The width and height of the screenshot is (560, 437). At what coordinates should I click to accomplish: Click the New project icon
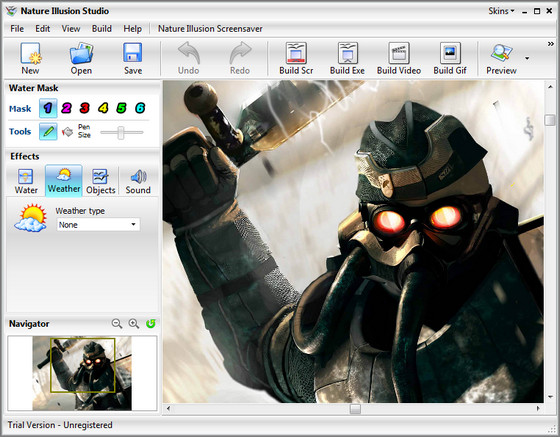(30, 54)
